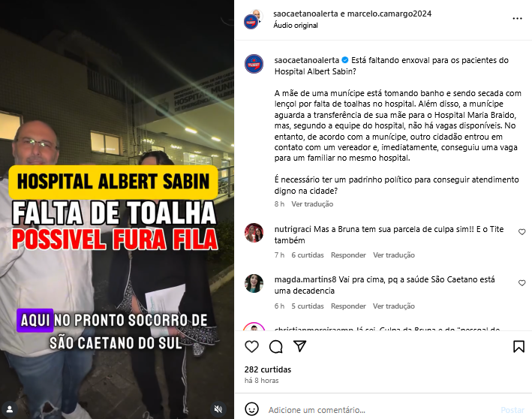The width and height of the screenshot is (532, 419).
Task: Open magda.martins8's profile avatar
Action: tap(254, 284)
